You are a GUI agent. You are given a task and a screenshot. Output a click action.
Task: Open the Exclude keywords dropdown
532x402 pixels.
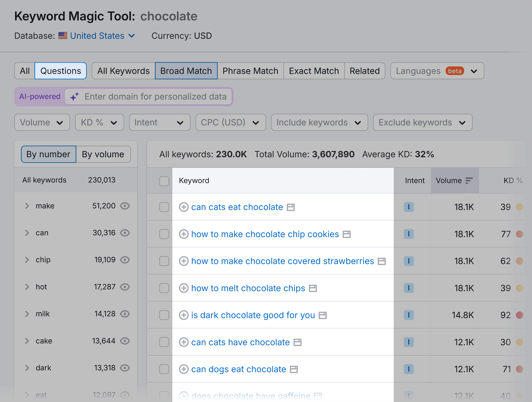[423, 122]
